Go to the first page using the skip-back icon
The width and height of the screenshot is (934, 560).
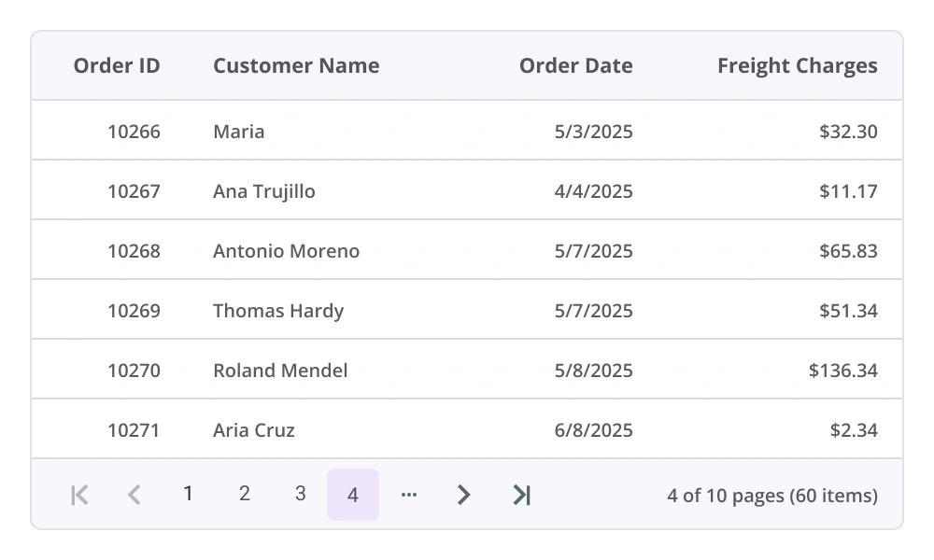[79, 495]
